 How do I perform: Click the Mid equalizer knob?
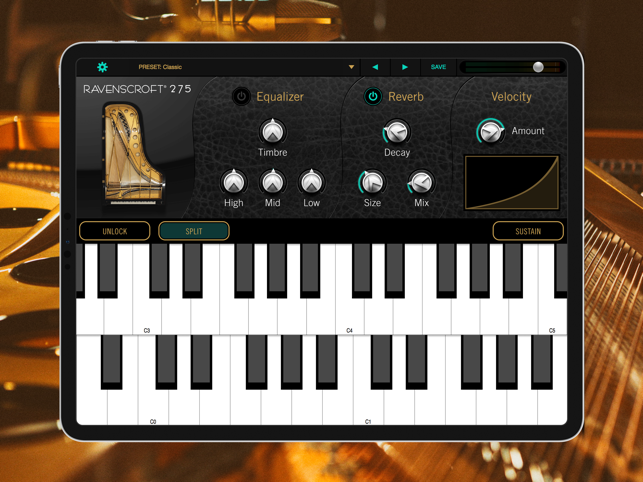click(x=272, y=182)
